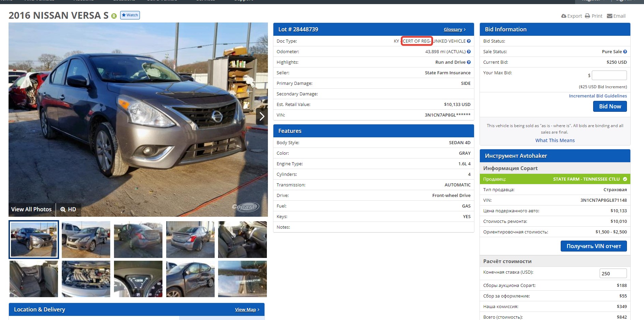
Task: Click the Bid Now button
Action: pyautogui.click(x=610, y=106)
